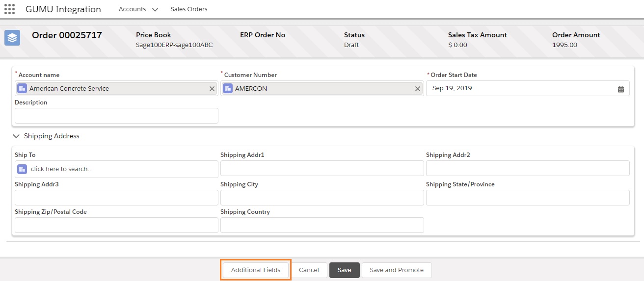644x281 pixels.
Task: Click the American Concrete Service account pill
Action: (116, 88)
